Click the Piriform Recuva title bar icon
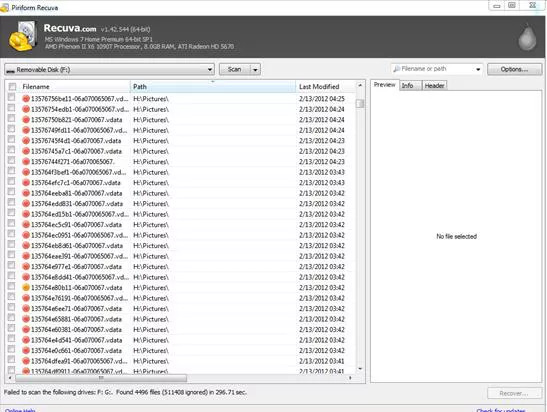Screen dimensions: 547x412 5,8
